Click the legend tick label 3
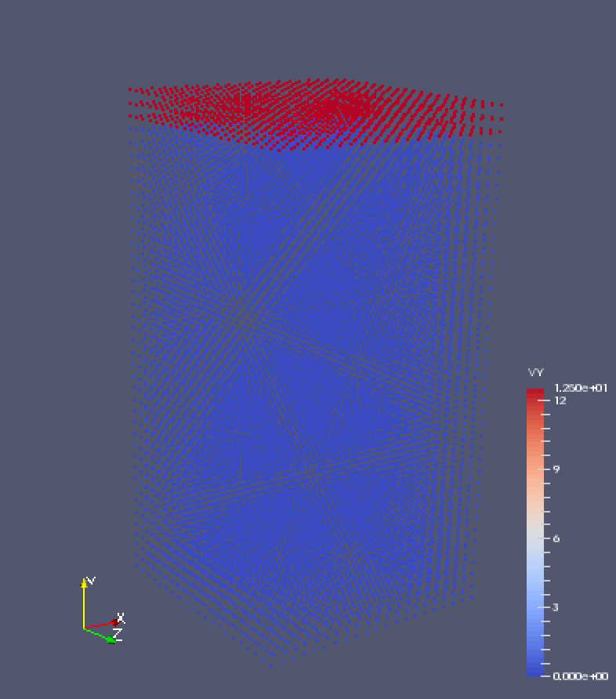This screenshot has height=699, width=616. (555, 607)
